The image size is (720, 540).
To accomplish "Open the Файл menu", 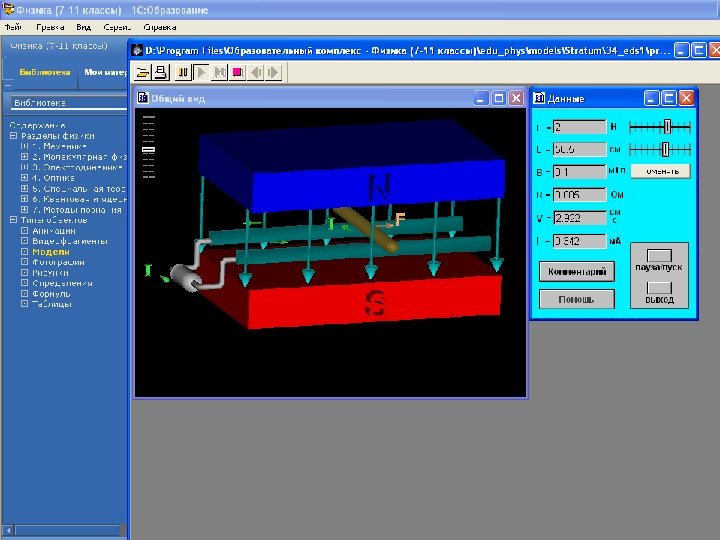I will [x=13, y=27].
